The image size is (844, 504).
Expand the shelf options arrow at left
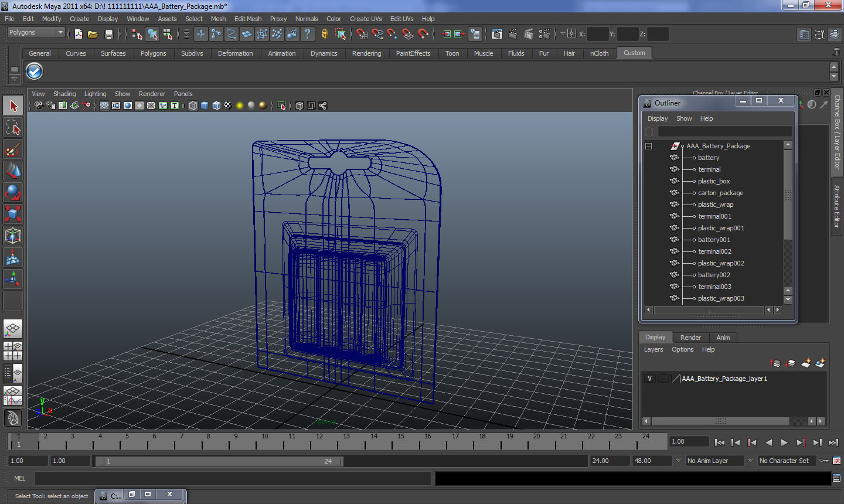pyautogui.click(x=15, y=78)
